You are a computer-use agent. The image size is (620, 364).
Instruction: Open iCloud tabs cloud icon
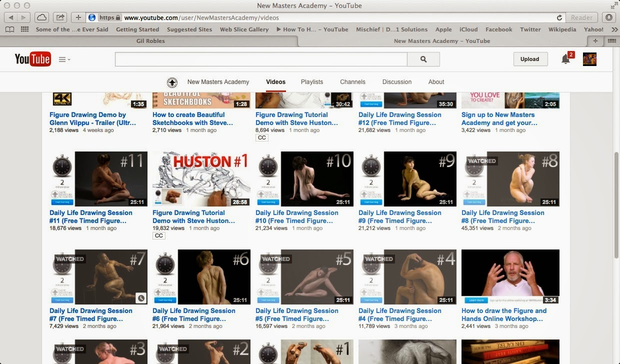point(41,17)
